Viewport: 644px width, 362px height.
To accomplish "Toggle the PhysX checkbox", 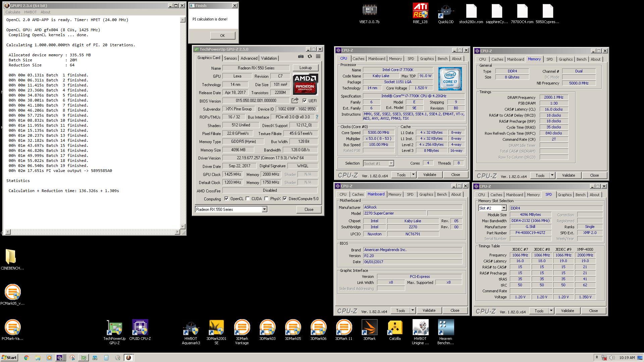I will [266, 199].
